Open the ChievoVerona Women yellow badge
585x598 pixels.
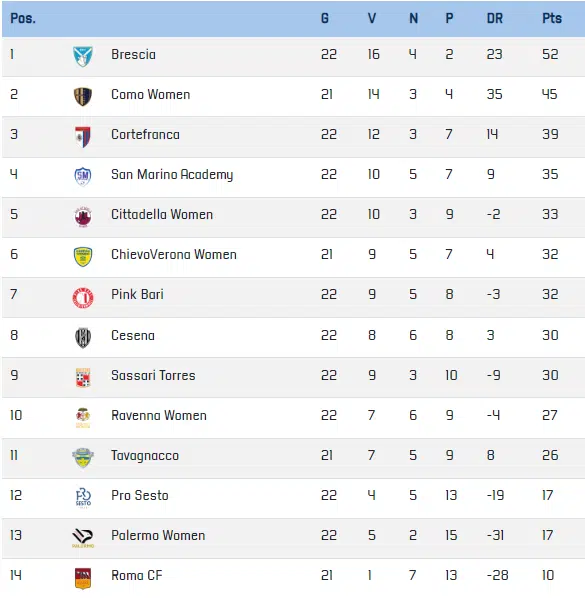pyautogui.click(x=83, y=257)
